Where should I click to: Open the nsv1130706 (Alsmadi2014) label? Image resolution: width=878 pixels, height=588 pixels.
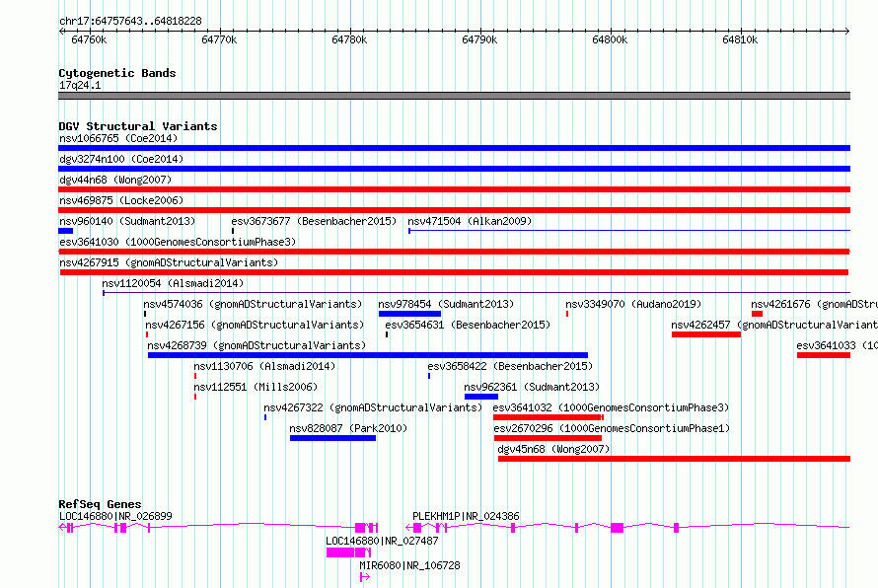[x=264, y=366]
